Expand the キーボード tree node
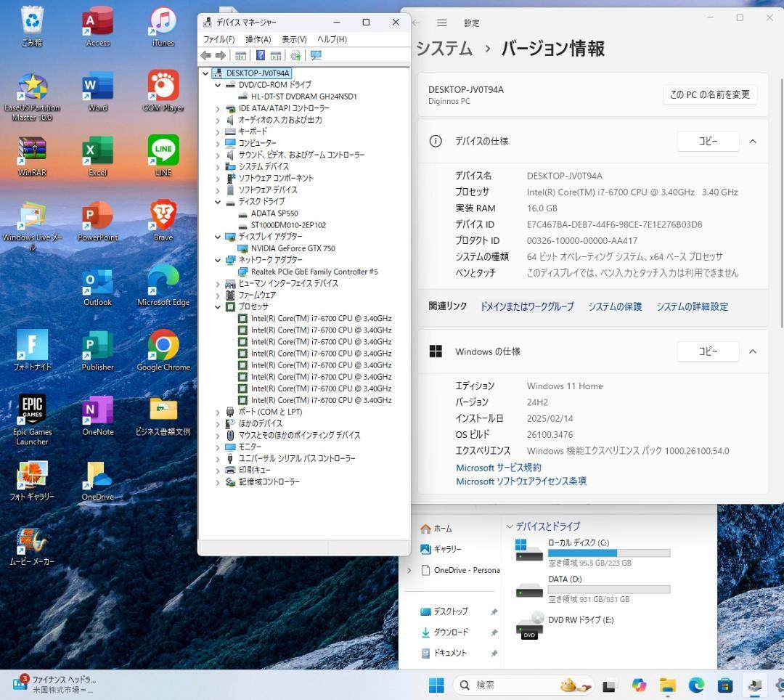The image size is (784, 700). point(218,132)
